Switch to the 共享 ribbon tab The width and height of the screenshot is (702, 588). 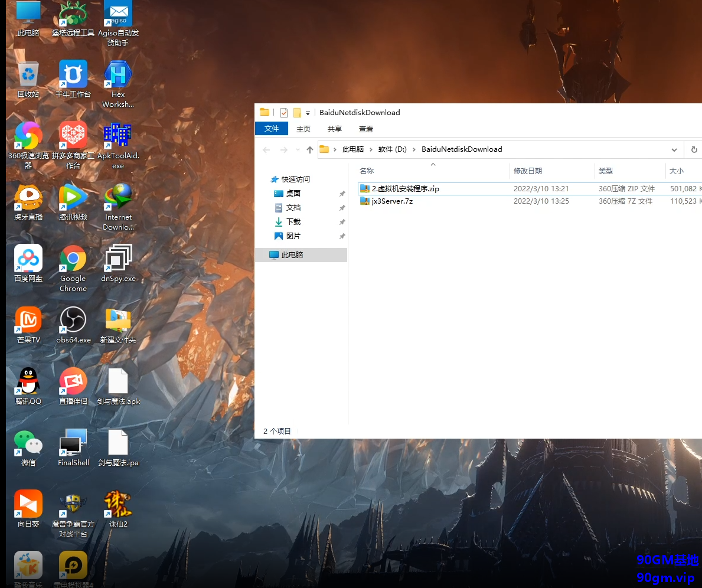click(x=334, y=129)
